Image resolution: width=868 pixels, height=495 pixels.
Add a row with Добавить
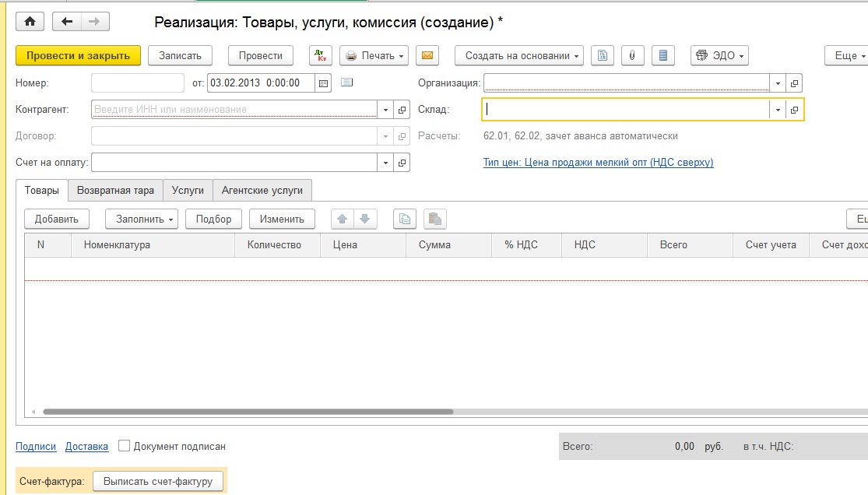57,219
